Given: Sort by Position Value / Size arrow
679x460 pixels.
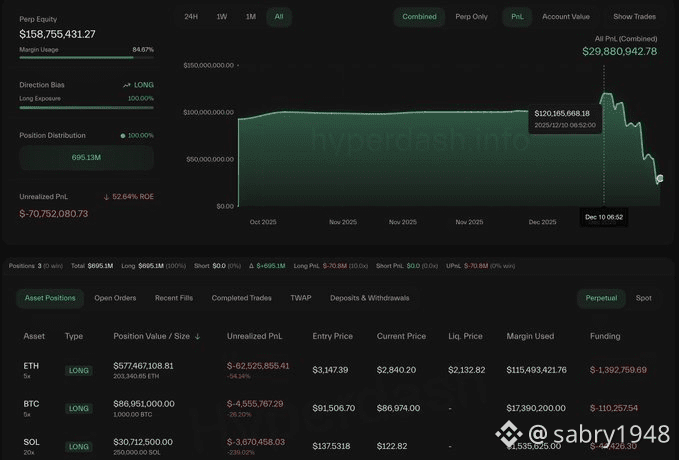Looking at the screenshot, I should [197, 337].
